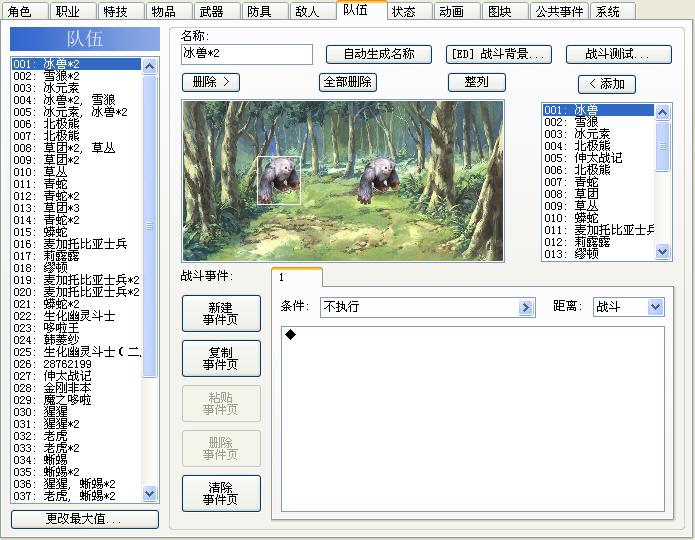Select enemy 011: 麦加托比亚士兵 in enemy list
695x540 pixels.
point(598,230)
